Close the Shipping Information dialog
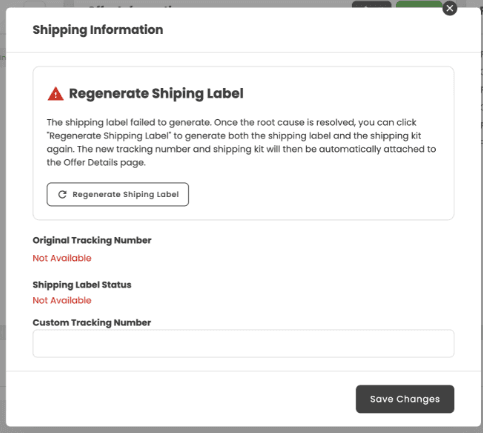 [x=450, y=8]
